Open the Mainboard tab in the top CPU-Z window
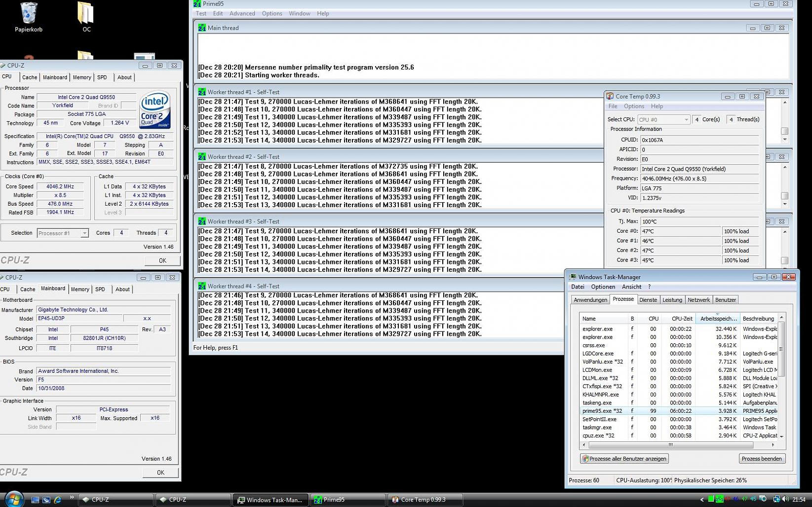Screen dimensions: 812x507 [x=55, y=77]
